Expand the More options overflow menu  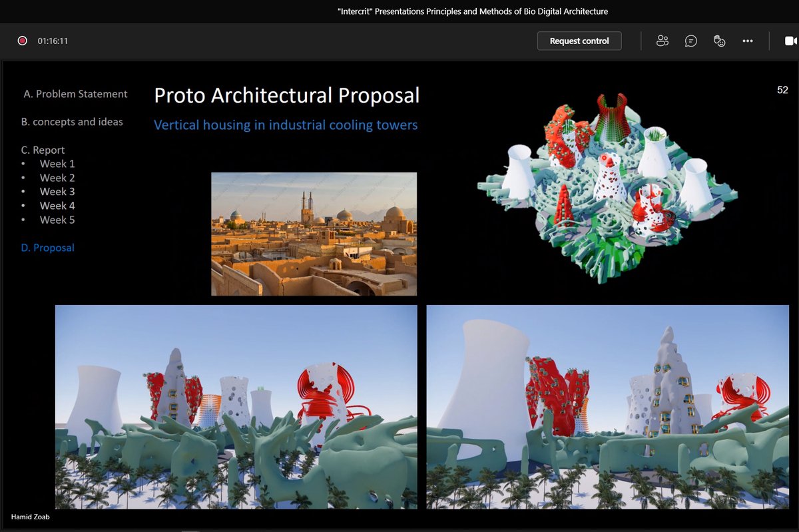748,41
